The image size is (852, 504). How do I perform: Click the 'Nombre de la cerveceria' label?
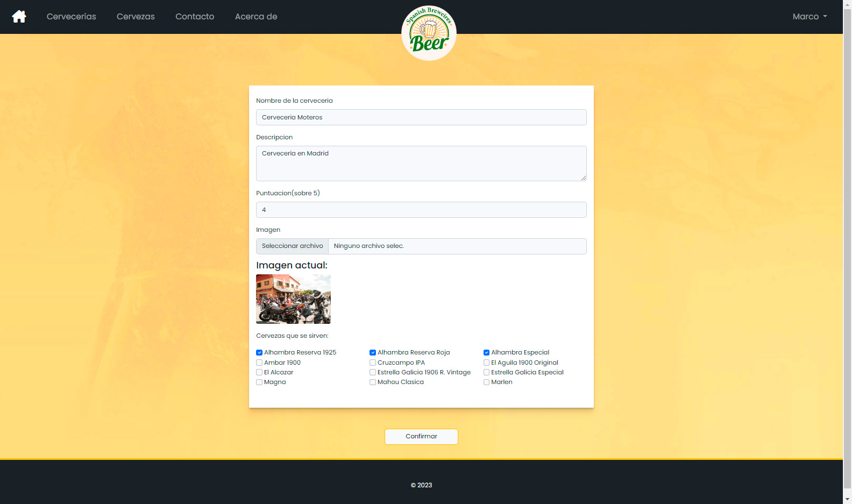pyautogui.click(x=294, y=101)
